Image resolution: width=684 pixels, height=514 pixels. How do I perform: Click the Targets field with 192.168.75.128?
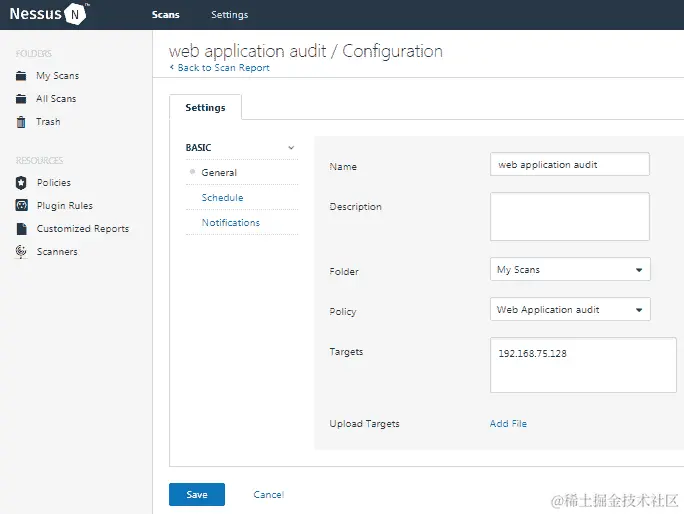coord(583,365)
